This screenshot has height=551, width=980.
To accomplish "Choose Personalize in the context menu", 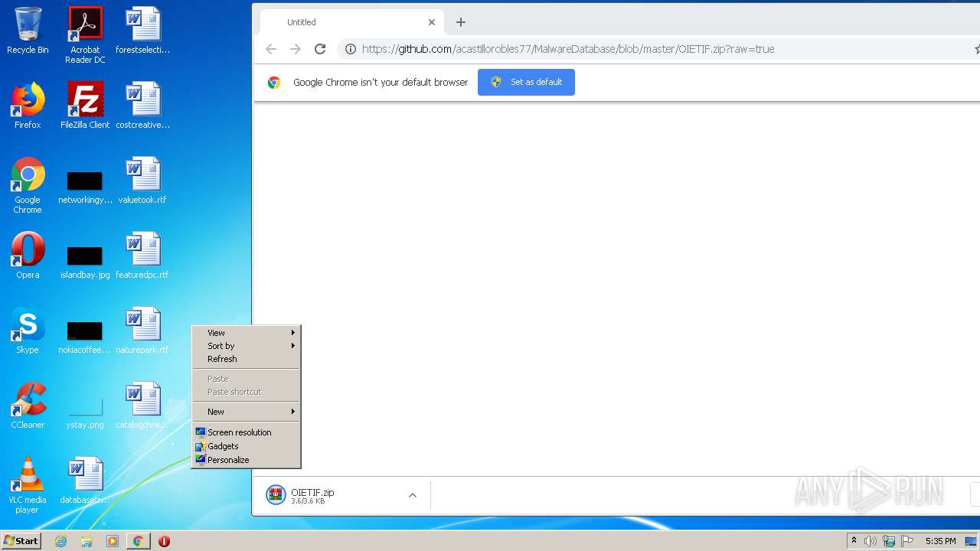I will click(246, 460).
